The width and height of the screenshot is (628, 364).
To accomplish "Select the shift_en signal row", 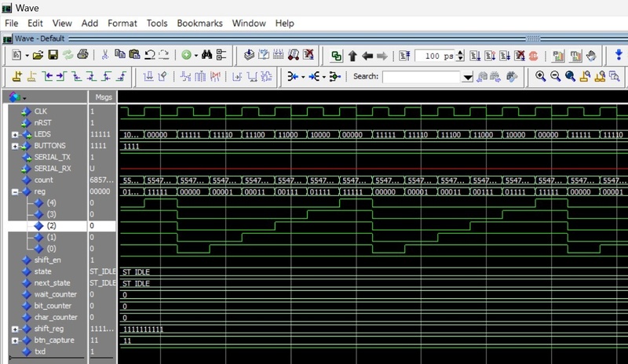I will [47, 260].
